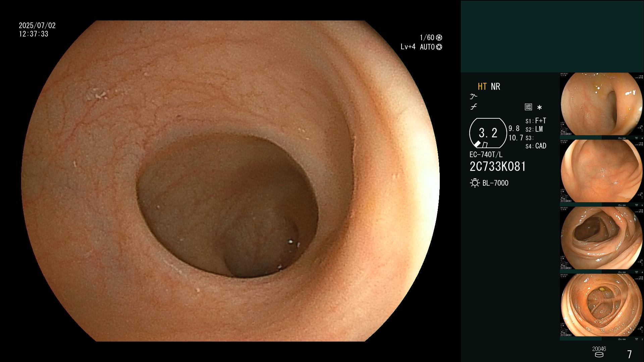Click the time 12:37:33
Viewport: 644px width, 362px height.
(34, 34)
